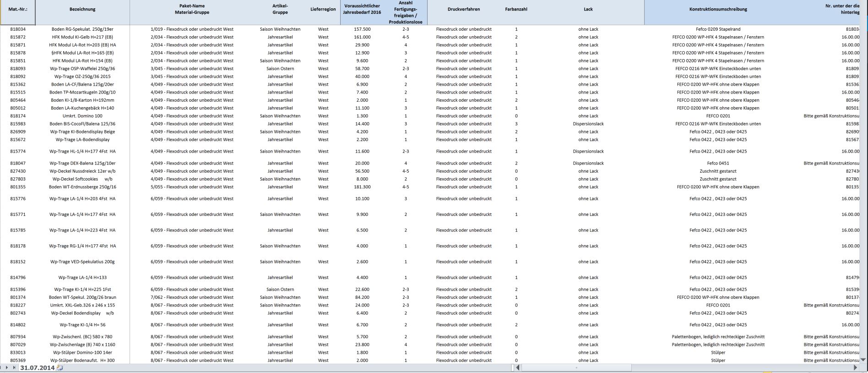
Task: Select Jahresbedarf value 84.200
Action: click(x=362, y=297)
